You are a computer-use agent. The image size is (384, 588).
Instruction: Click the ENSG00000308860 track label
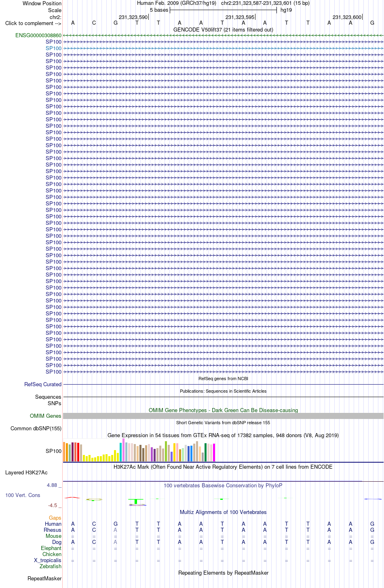(x=38, y=36)
